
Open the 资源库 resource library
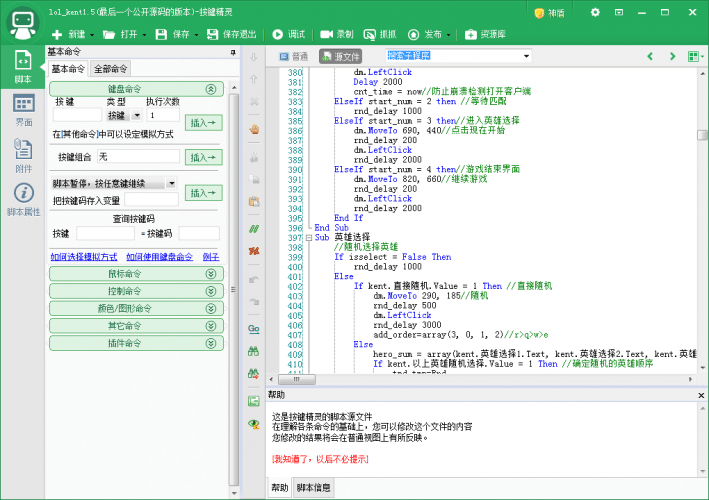click(485, 34)
